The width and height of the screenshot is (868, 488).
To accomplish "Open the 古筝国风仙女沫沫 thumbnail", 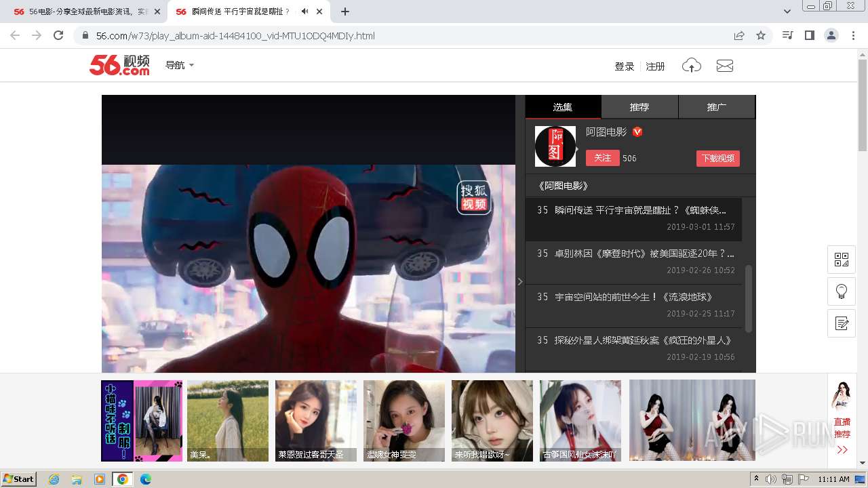I will coord(580,421).
